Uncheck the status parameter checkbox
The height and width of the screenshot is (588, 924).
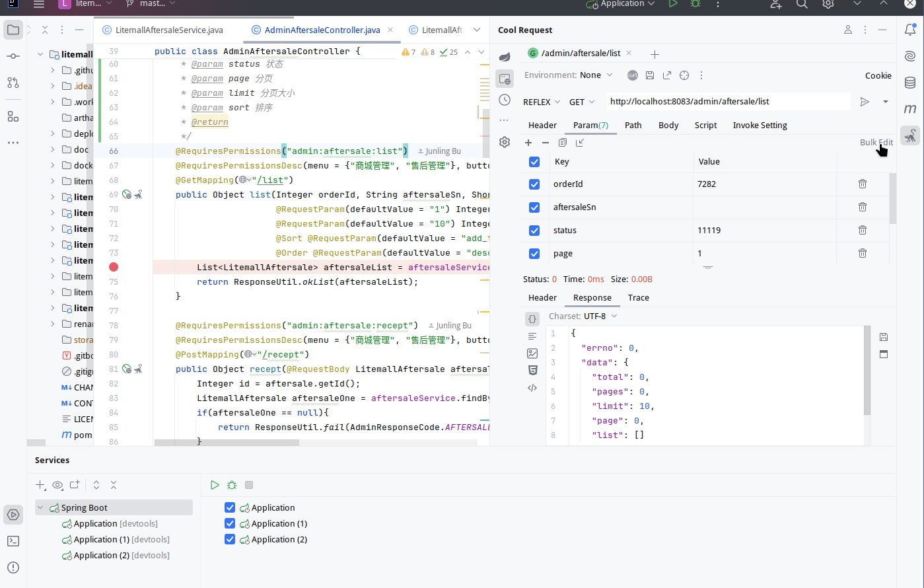(x=534, y=231)
